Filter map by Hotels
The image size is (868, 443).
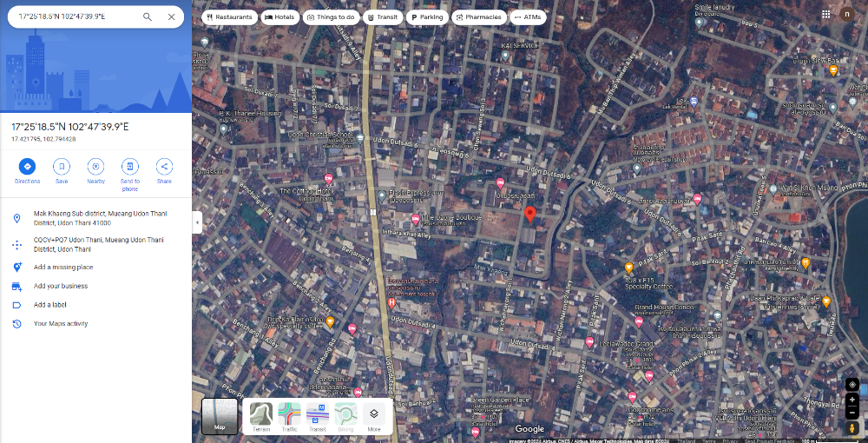click(x=279, y=17)
